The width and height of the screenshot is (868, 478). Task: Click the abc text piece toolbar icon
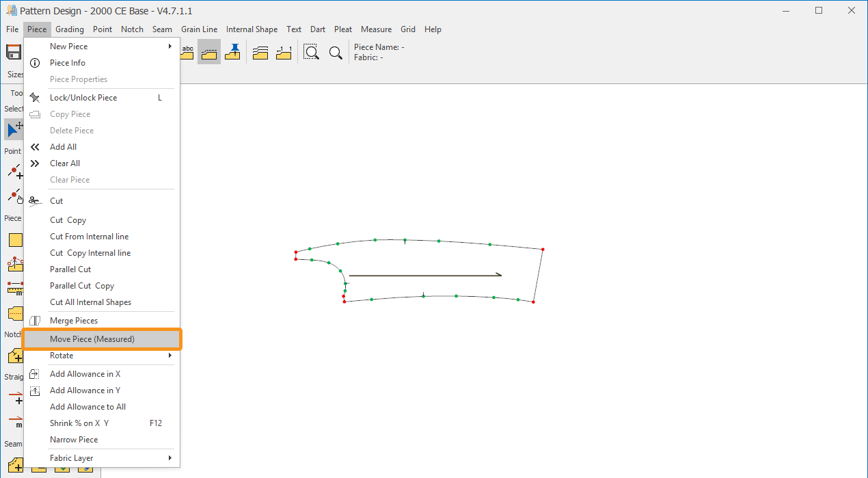188,53
